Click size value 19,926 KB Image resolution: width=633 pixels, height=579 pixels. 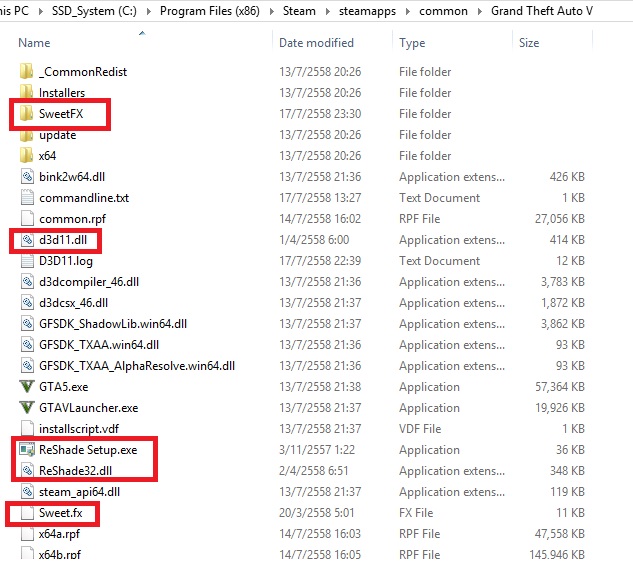coord(560,408)
